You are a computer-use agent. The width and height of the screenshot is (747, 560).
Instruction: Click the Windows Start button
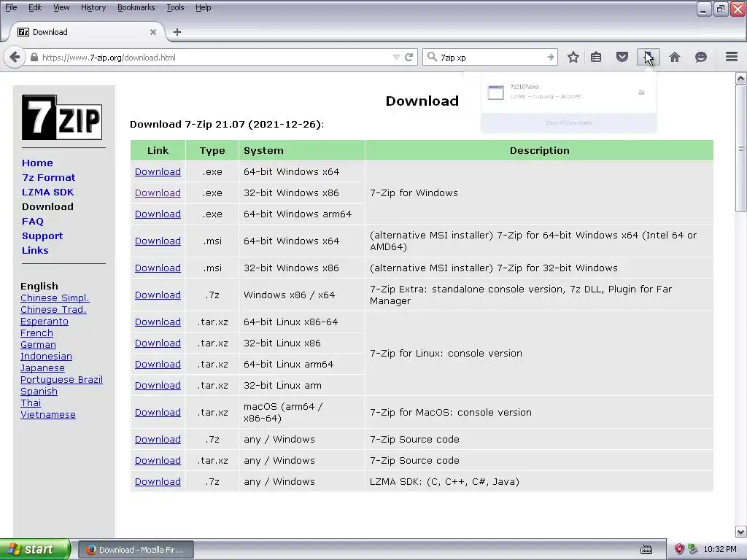coord(35,550)
